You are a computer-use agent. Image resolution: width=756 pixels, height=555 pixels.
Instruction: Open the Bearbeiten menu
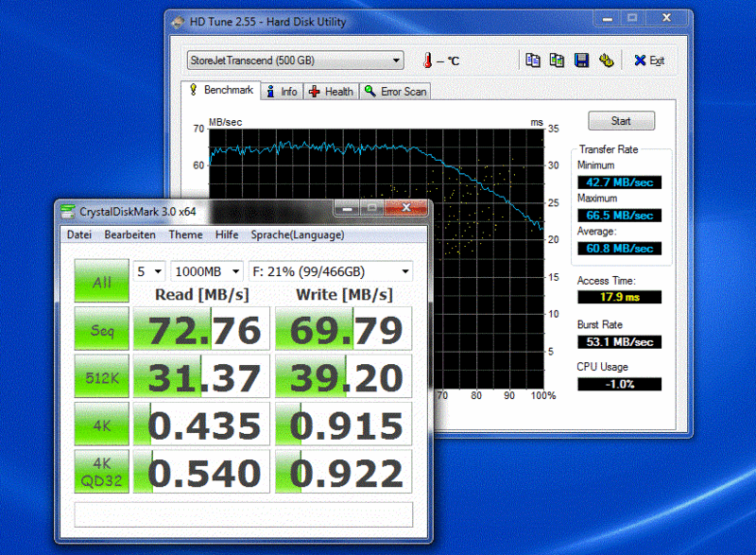click(129, 234)
